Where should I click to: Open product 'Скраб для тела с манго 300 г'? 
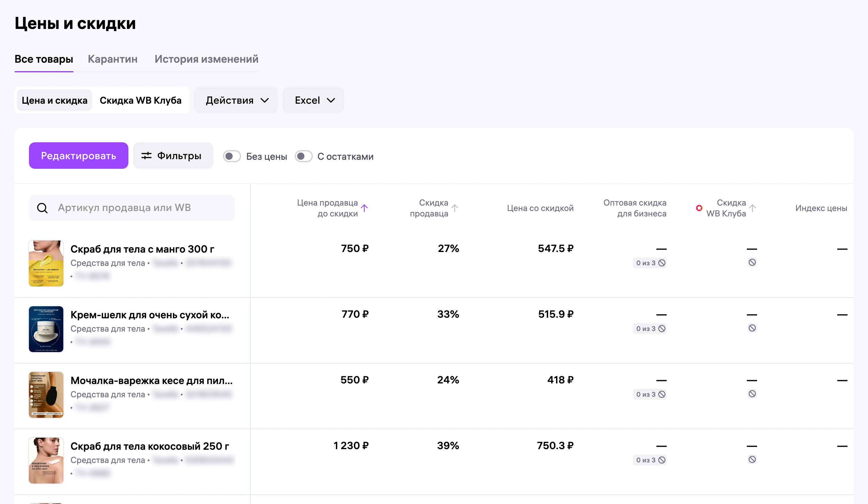pos(142,249)
